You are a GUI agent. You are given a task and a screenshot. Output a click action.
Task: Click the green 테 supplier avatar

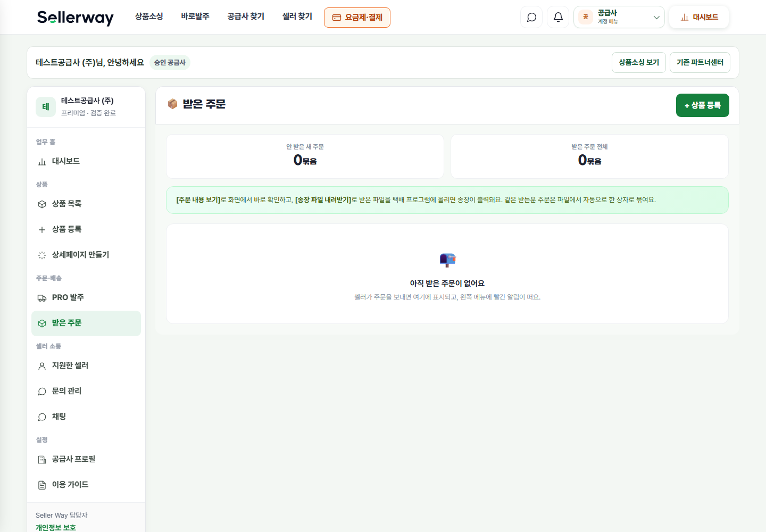(46, 106)
